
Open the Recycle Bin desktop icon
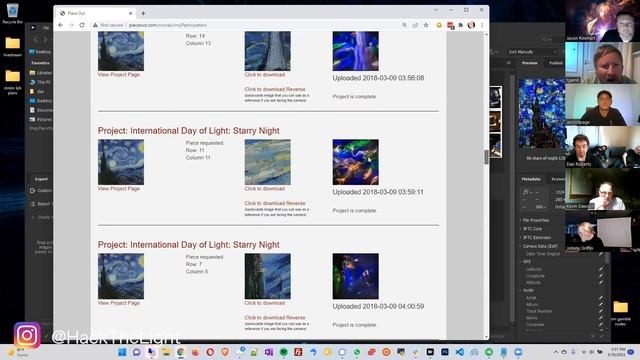13,13
